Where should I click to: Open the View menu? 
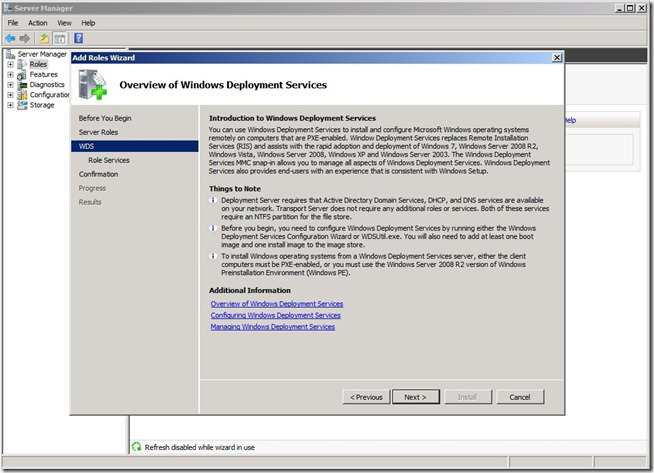coord(64,22)
